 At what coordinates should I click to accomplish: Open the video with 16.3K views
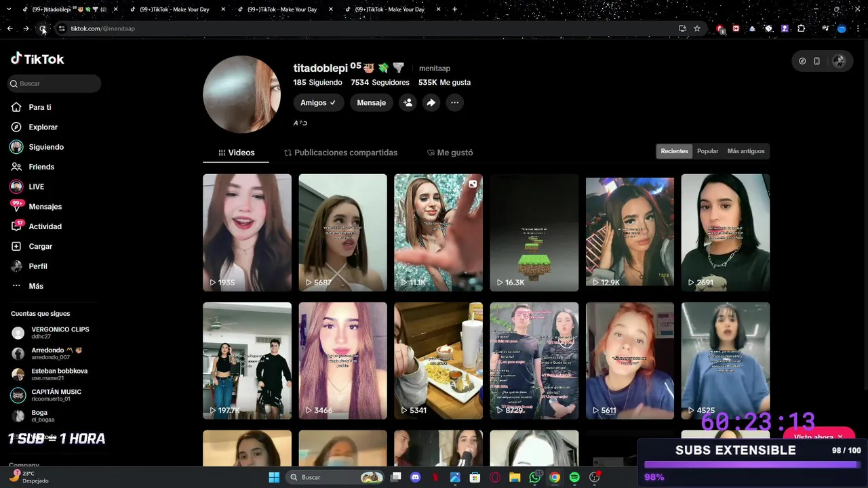534,232
